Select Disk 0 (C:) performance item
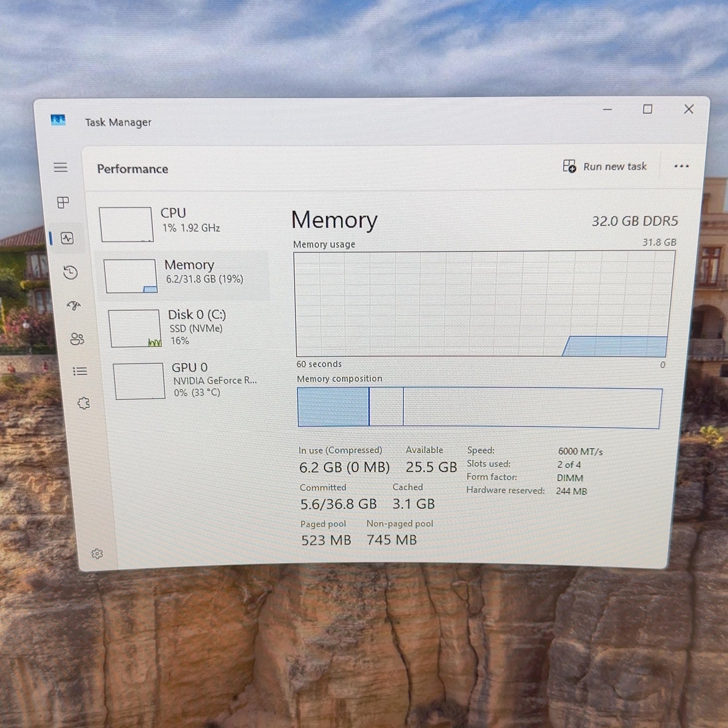 point(187,328)
